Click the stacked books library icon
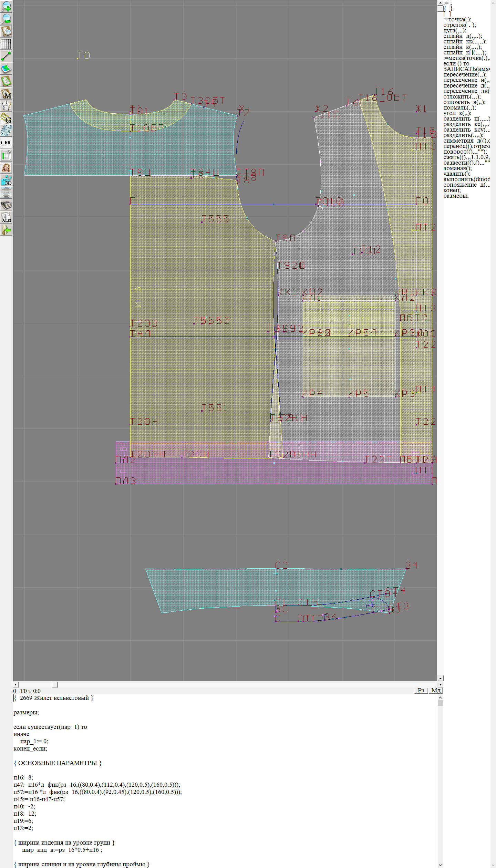The width and height of the screenshot is (496, 868). tap(6, 205)
